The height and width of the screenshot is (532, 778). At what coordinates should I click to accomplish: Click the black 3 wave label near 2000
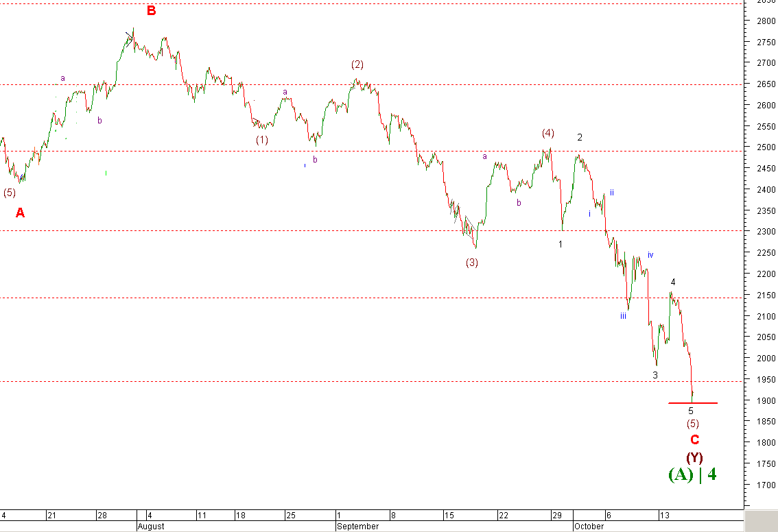655,375
